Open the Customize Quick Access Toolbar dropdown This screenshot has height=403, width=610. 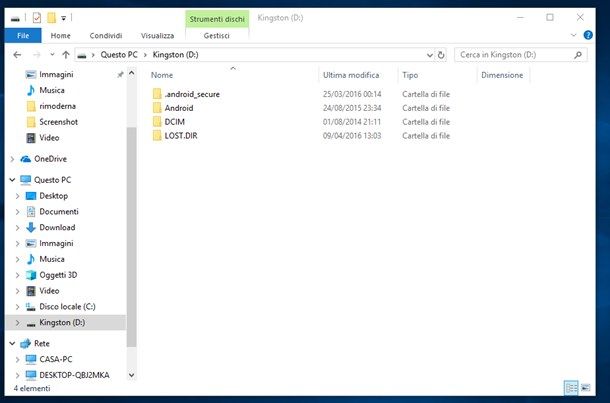coord(63,18)
